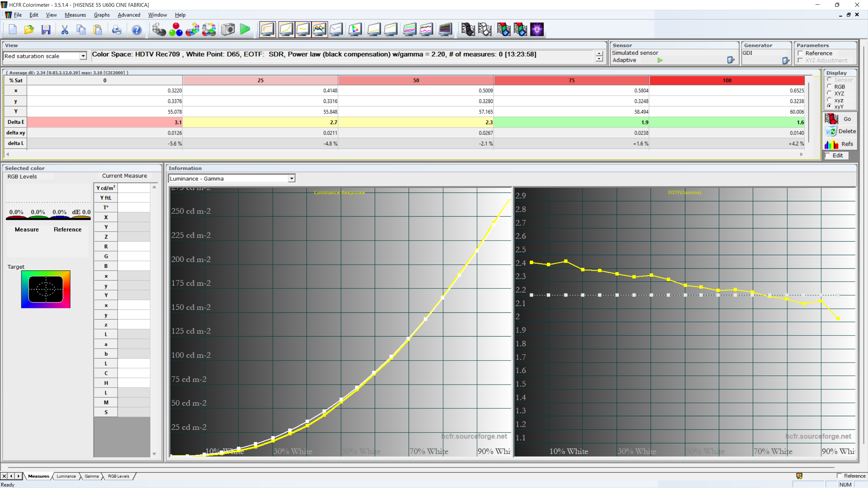Open the dark histogram monitor icon
Screen dimensions: 868x488
pos(445,29)
